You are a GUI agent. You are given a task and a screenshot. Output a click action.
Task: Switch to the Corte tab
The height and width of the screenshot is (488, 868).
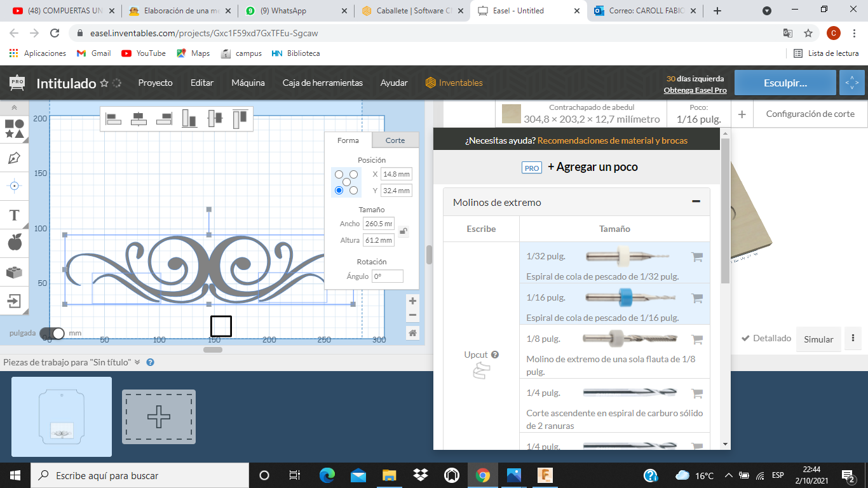click(395, 140)
